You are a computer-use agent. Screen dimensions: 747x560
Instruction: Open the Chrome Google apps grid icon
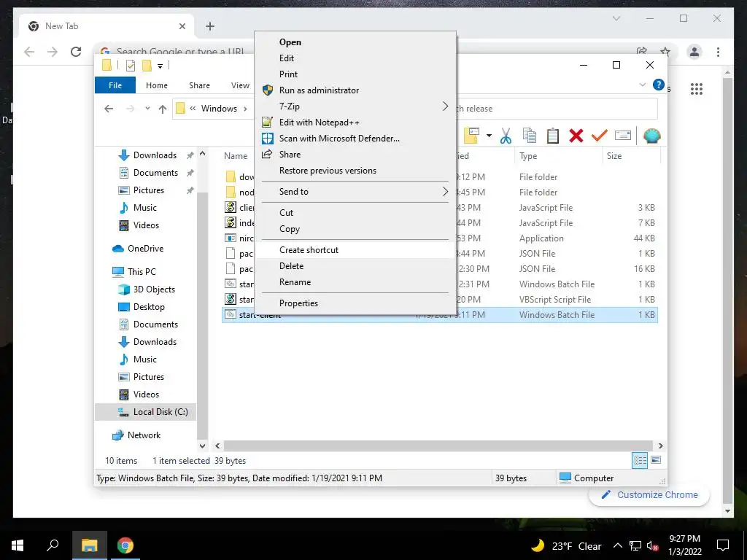coord(696,89)
